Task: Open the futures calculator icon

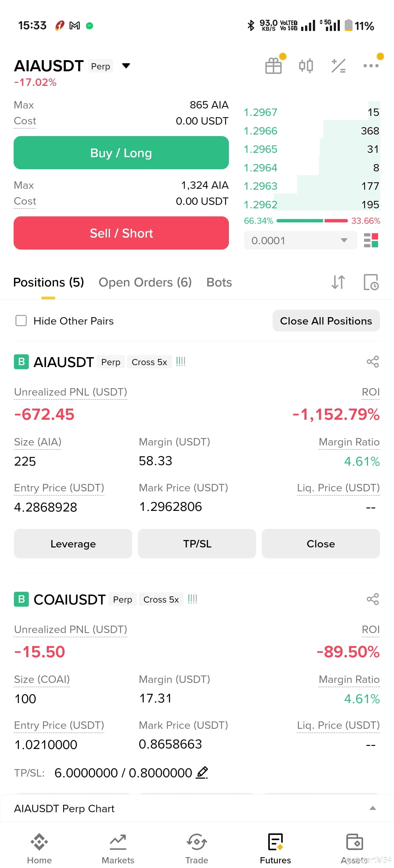Action: 339,66
